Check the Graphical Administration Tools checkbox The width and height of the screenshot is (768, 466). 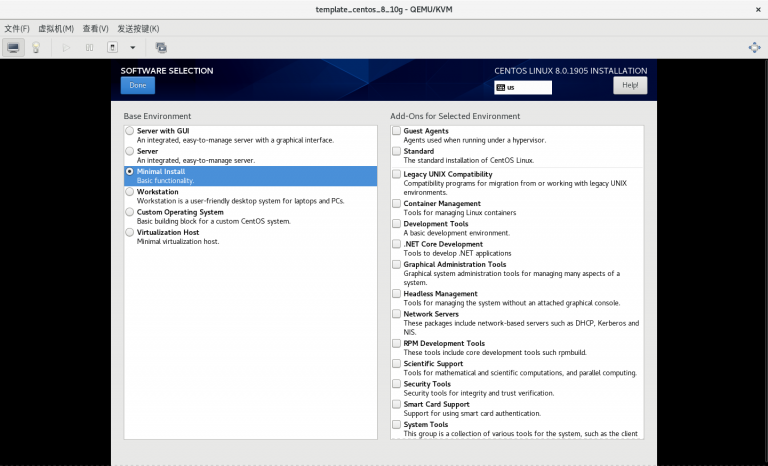point(396,264)
